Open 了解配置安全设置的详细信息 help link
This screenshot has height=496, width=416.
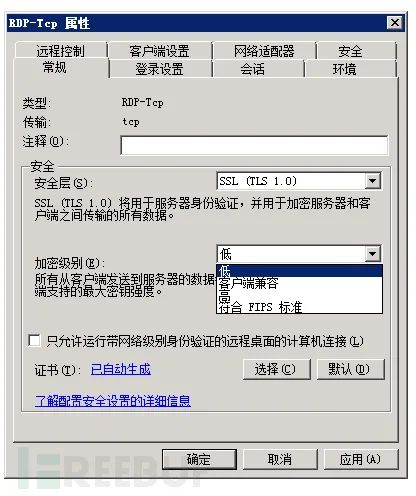point(113,401)
